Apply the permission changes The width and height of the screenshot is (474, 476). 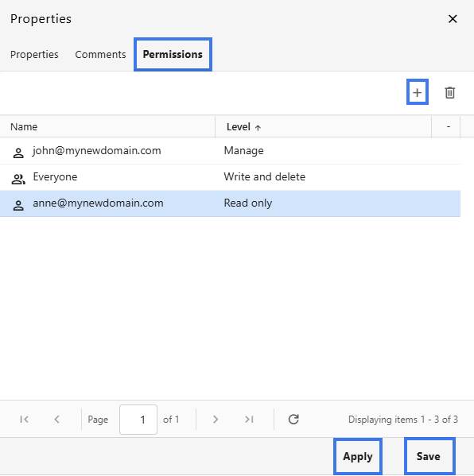point(358,456)
